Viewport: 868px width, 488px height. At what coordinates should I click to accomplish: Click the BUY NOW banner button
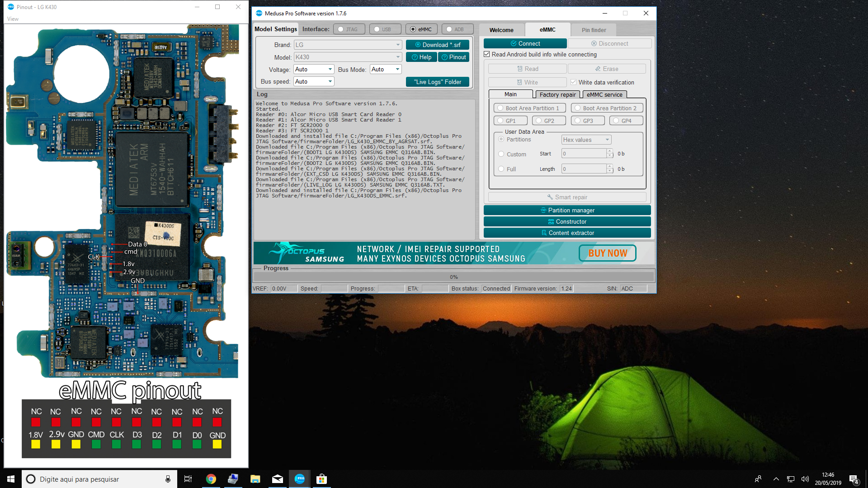coord(607,253)
